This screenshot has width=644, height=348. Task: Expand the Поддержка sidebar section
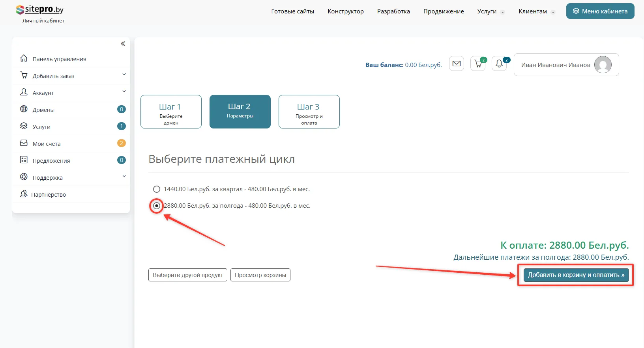click(124, 176)
